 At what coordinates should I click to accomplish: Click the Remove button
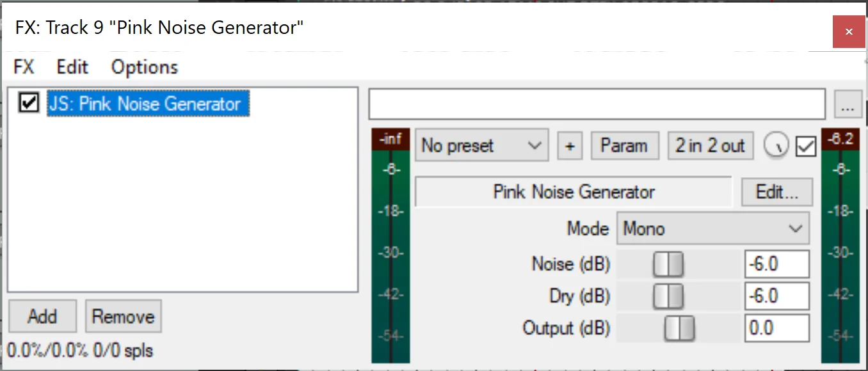123,317
